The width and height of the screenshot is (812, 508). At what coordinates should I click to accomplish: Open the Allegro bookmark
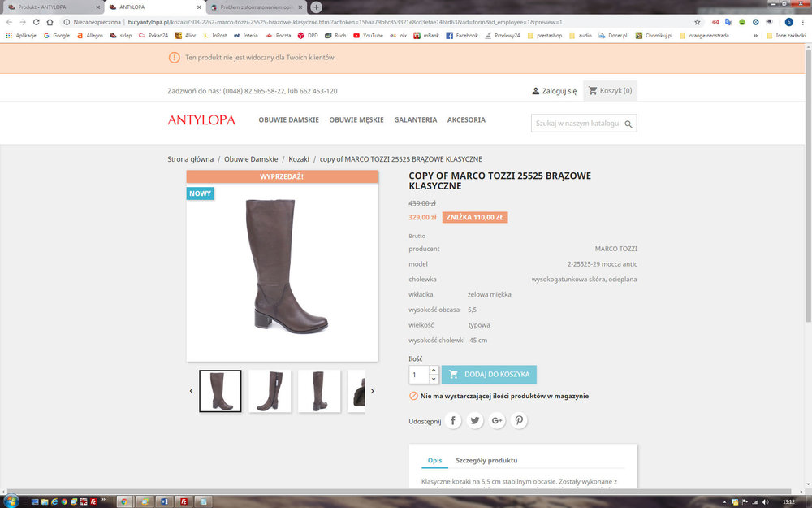coord(90,35)
